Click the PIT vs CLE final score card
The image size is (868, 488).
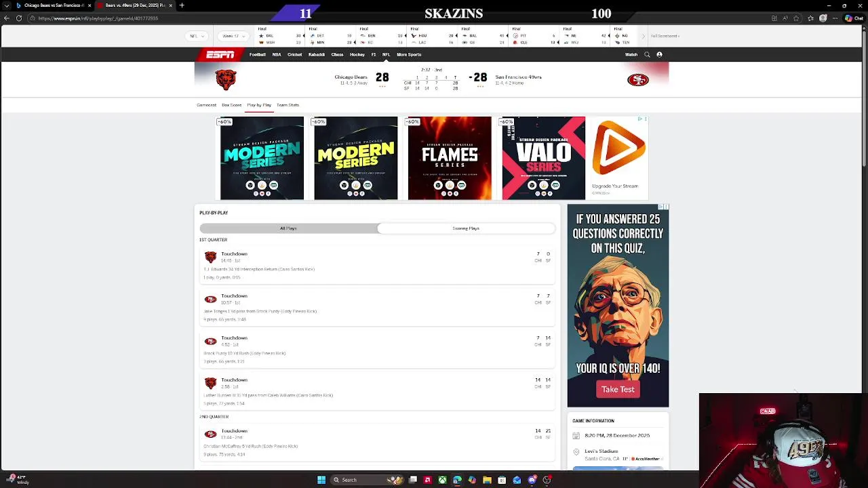click(x=534, y=36)
